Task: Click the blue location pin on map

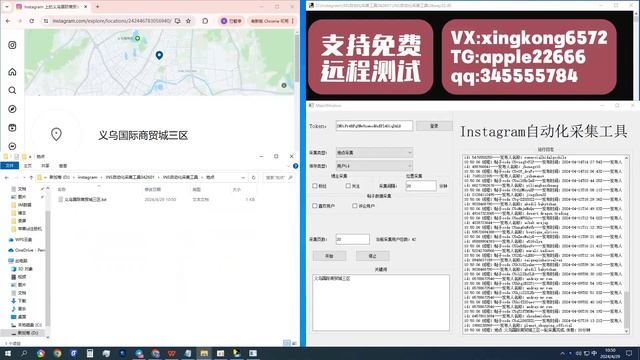Action: pos(159,55)
